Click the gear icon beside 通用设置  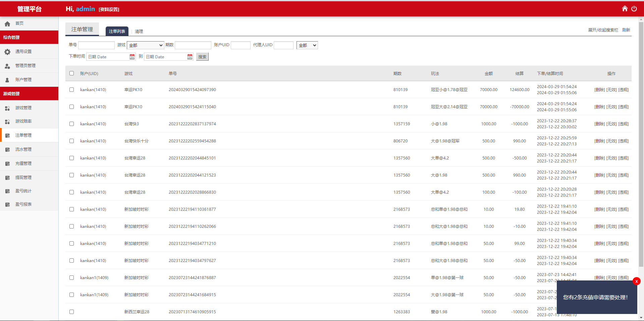(7, 52)
